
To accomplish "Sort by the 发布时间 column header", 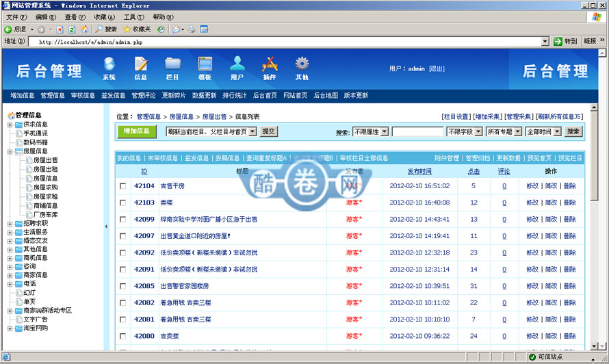I will tap(419, 171).
